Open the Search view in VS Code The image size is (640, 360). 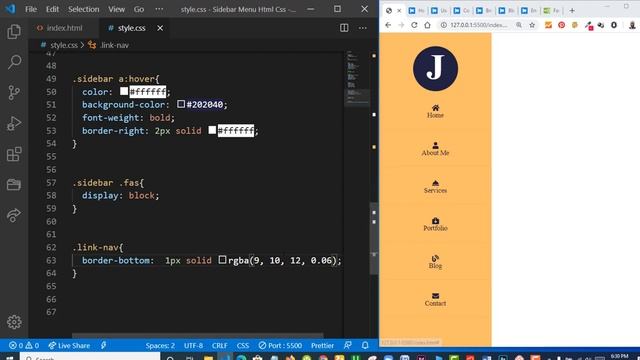pos(14,62)
